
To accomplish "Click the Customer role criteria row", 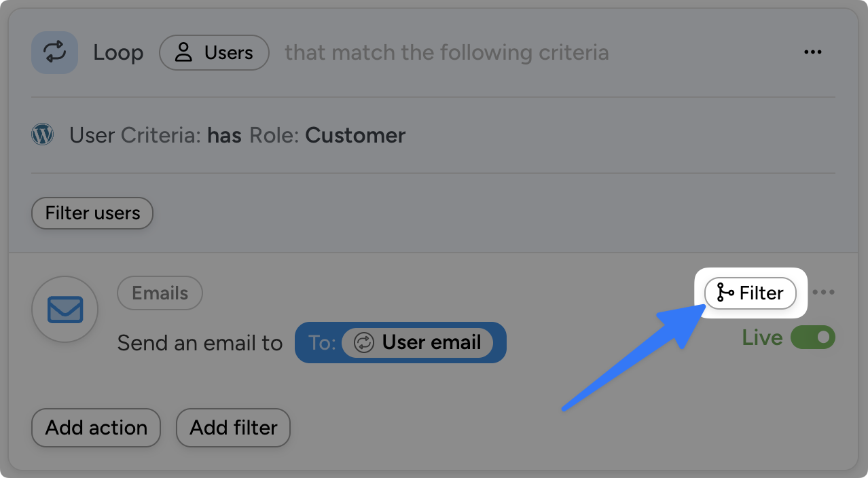I will tap(238, 135).
